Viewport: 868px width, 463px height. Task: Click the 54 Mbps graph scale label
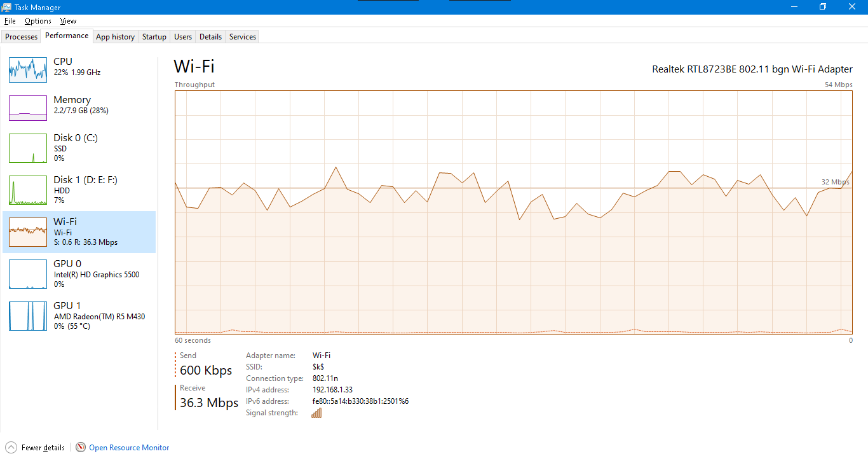pyautogui.click(x=839, y=85)
